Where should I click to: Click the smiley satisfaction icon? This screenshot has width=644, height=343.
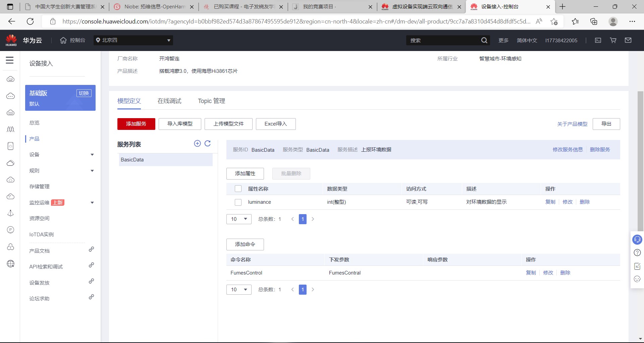coord(637,279)
